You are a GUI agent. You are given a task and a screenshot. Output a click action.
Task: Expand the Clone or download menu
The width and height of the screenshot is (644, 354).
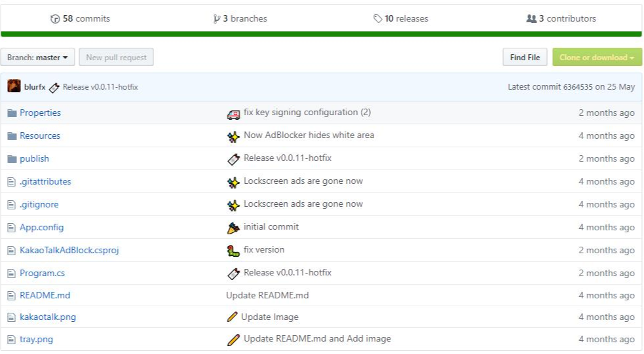click(597, 57)
